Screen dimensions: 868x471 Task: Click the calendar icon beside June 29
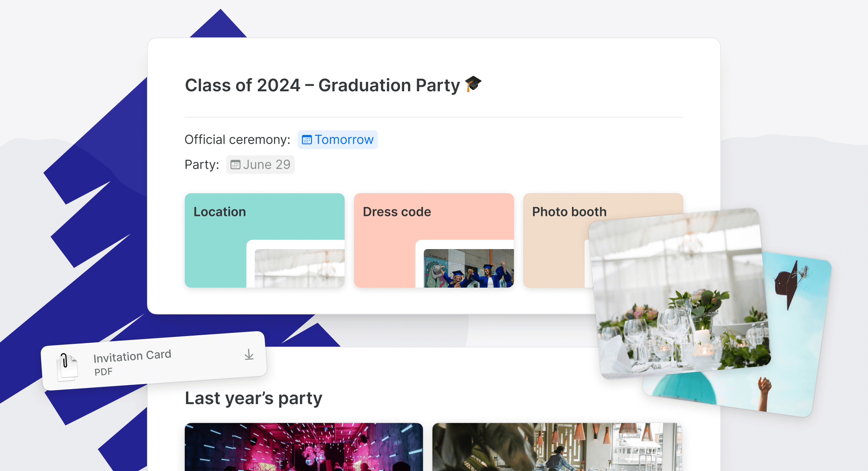(235, 164)
